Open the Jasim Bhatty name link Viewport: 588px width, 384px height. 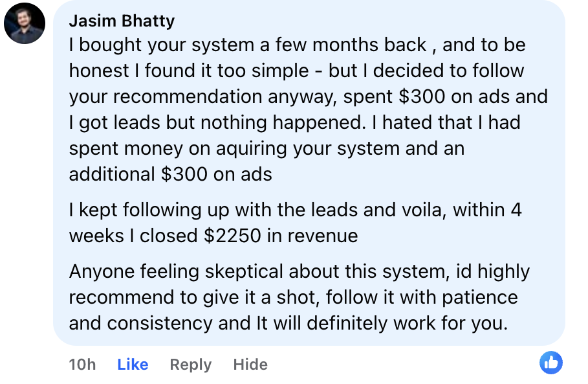tap(122, 21)
